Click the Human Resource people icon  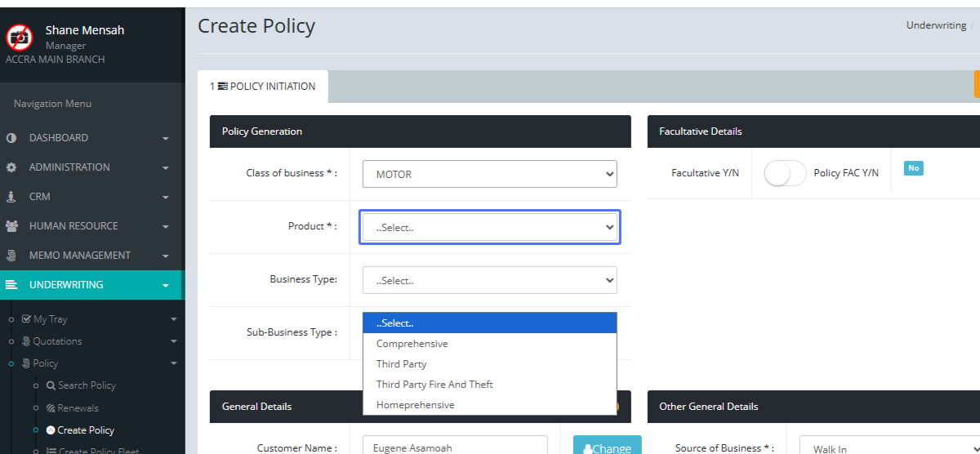pos(11,226)
